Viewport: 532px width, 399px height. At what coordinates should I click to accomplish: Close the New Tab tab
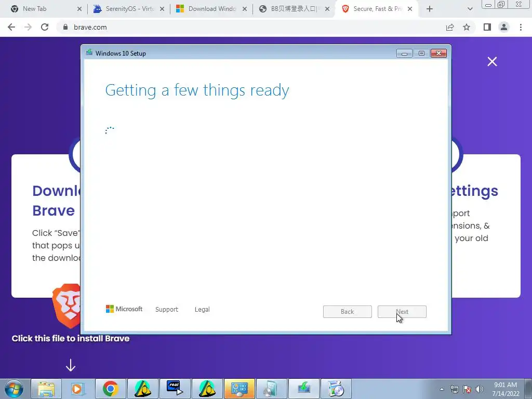[79, 9]
